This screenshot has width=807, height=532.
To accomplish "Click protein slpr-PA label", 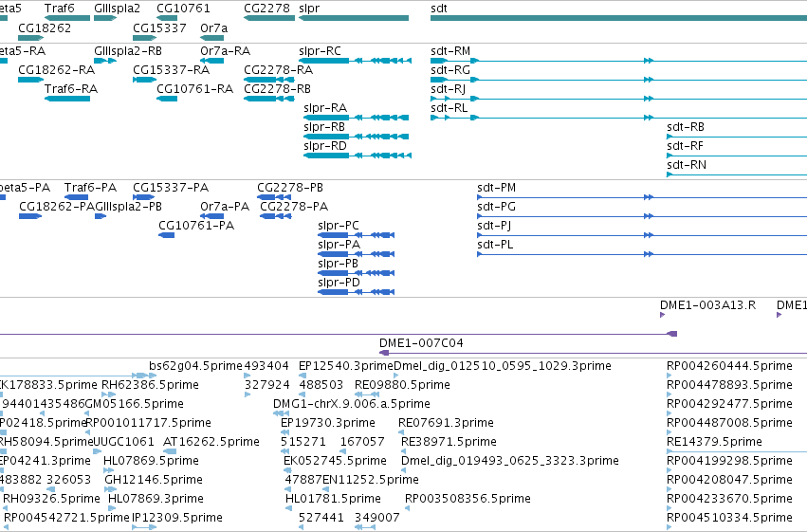I will coord(339,245).
